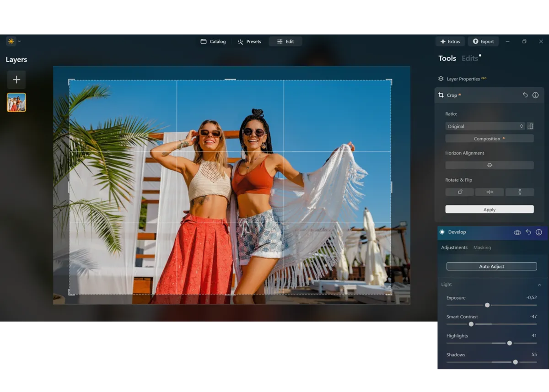549x392 pixels.
Task: Toggle Develop adjustments visibility with the eye
Action: point(517,232)
